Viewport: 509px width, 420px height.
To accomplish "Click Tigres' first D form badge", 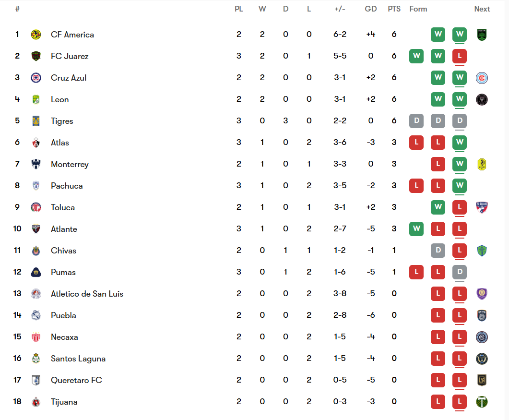I will pos(416,121).
